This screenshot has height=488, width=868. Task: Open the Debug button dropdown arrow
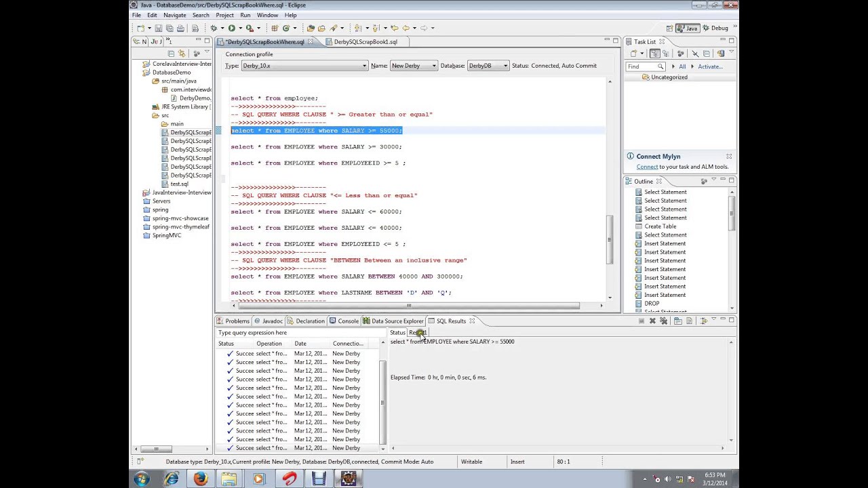tap(222, 28)
